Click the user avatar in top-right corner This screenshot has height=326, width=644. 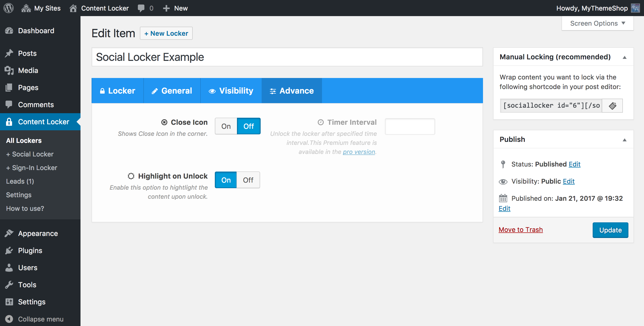click(x=635, y=8)
